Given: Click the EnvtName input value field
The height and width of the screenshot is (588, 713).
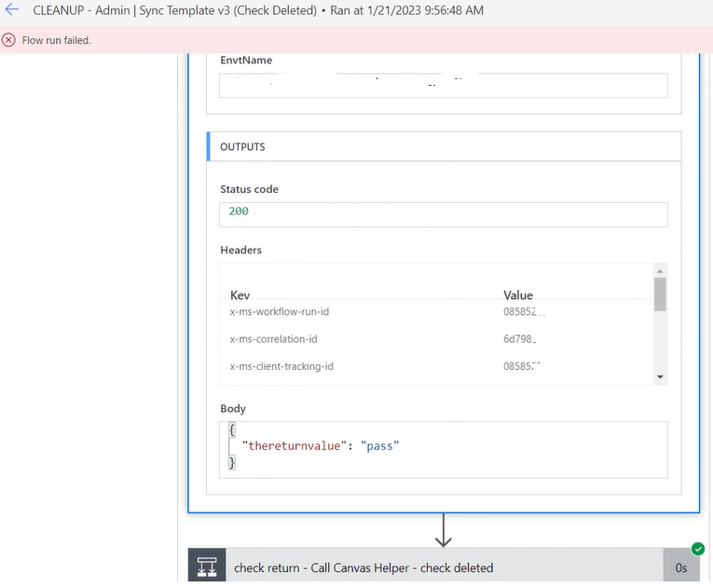Looking at the screenshot, I should 444,86.
